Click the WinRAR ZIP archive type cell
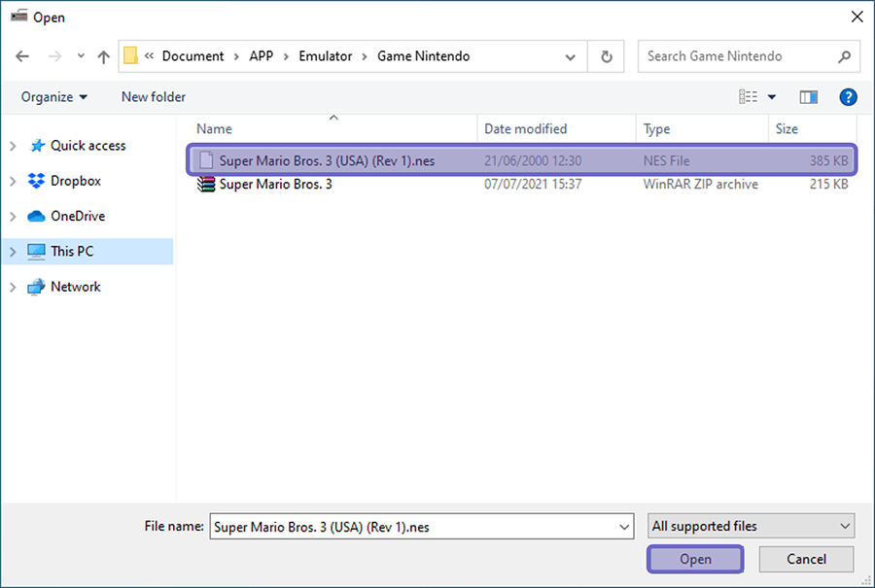This screenshot has height=588, width=875. click(700, 184)
